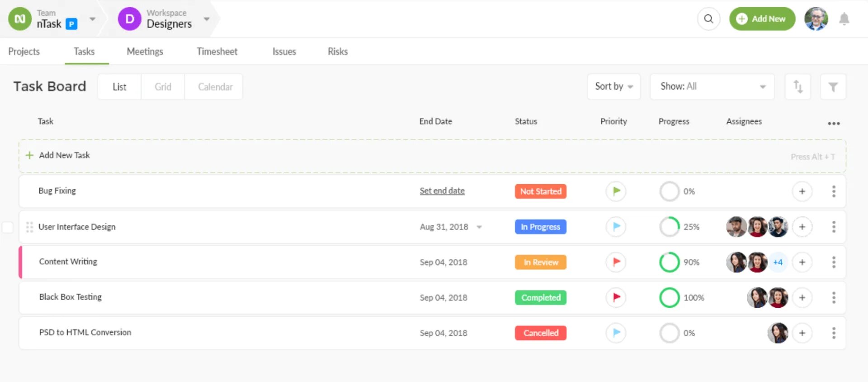Expand the Designers workspace switcher

coord(207,19)
